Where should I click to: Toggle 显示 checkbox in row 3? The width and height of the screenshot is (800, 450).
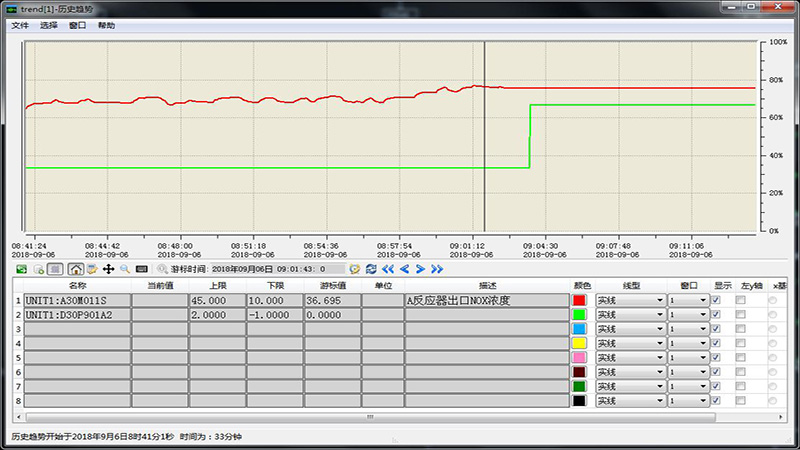pos(716,329)
